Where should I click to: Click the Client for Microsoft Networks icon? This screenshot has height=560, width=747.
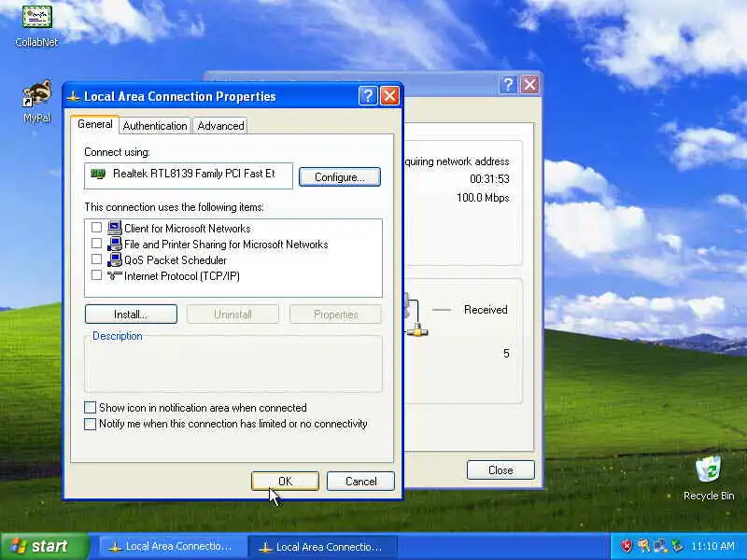tap(114, 228)
